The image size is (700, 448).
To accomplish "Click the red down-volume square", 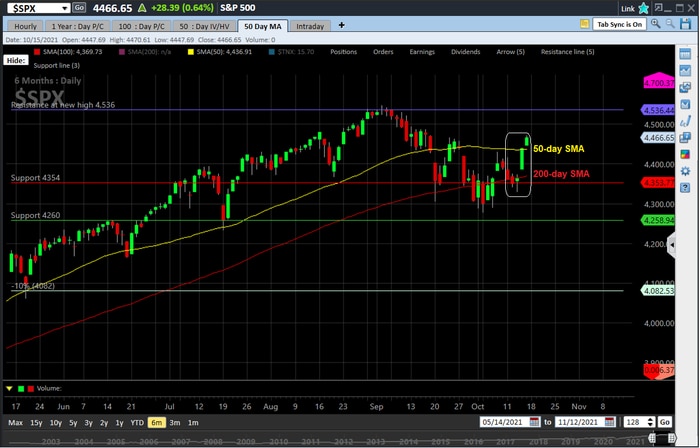I will point(30,389).
